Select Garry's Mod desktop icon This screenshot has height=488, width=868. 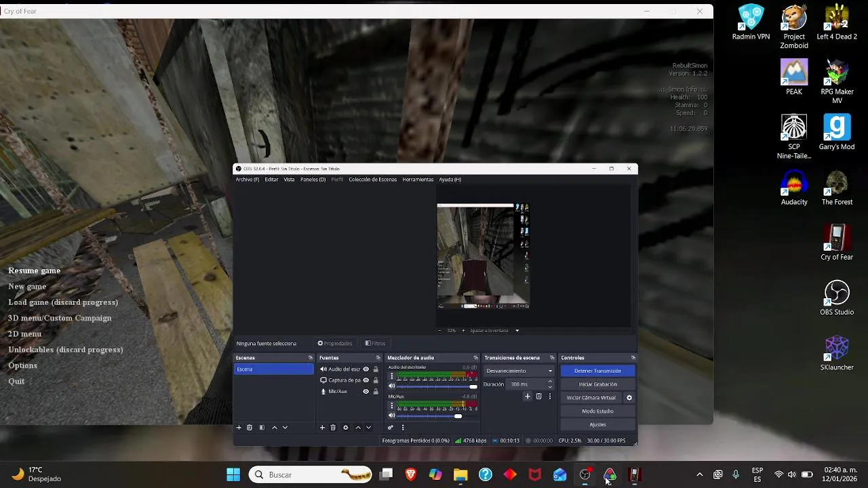coord(837,132)
